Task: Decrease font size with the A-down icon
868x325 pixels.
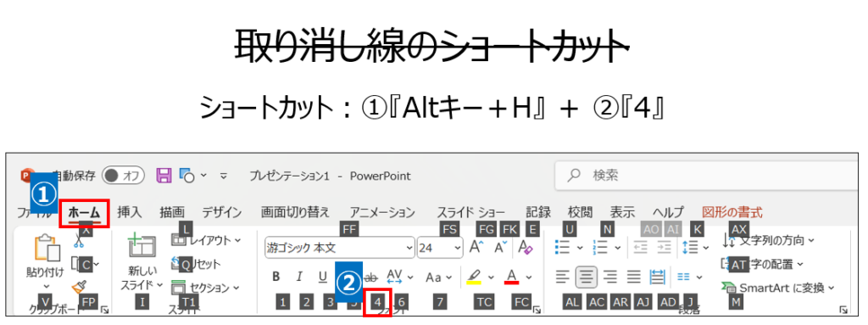Action: coord(500,247)
